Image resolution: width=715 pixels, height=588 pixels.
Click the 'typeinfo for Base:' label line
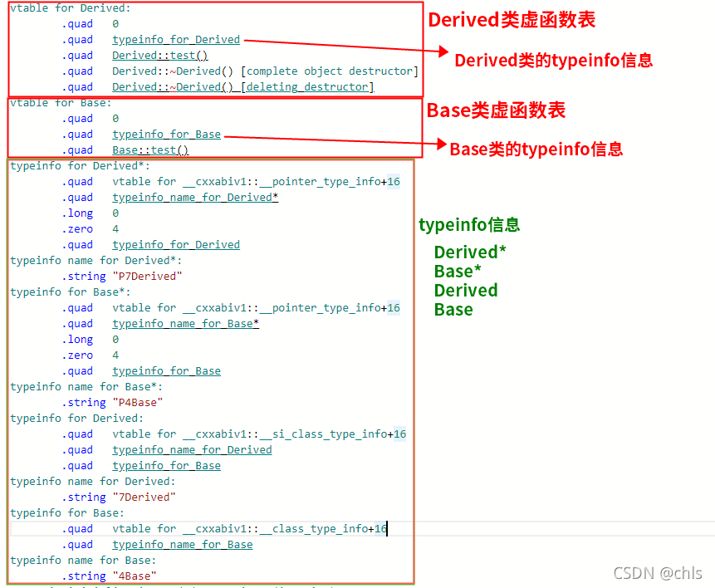(x=67, y=513)
